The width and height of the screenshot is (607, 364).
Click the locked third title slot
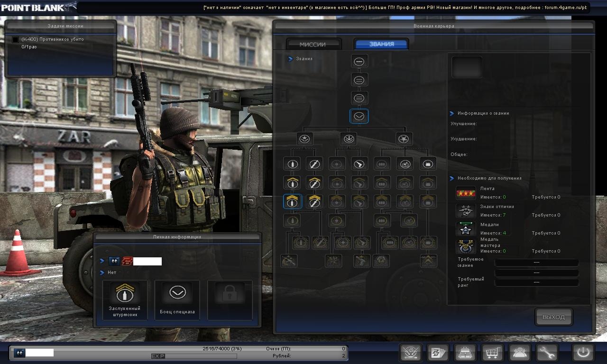(230, 300)
